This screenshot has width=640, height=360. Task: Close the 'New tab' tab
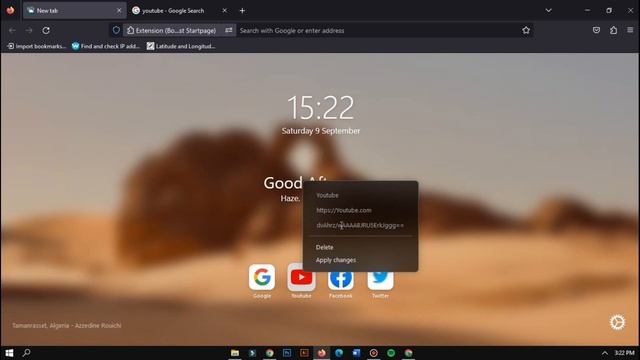pos(119,11)
